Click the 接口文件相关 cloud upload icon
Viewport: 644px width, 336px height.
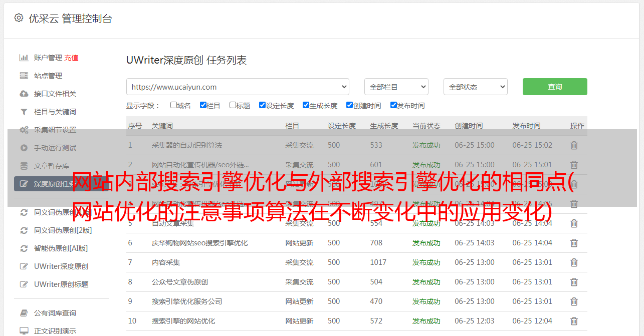[x=24, y=94]
